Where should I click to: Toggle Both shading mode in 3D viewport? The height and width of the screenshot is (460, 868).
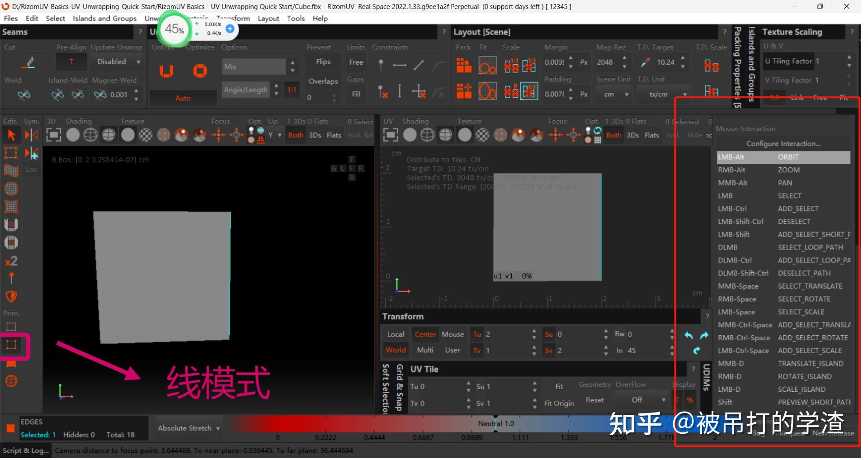point(295,135)
